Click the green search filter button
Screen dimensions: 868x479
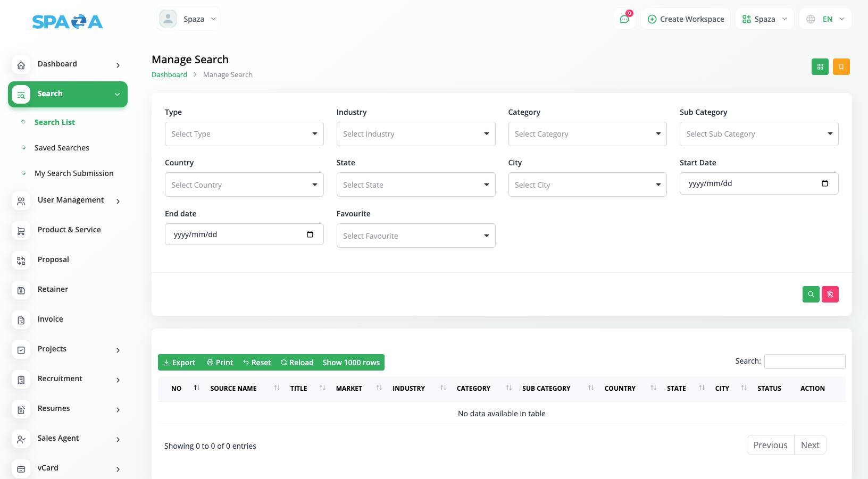pyautogui.click(x=811, y=294)
